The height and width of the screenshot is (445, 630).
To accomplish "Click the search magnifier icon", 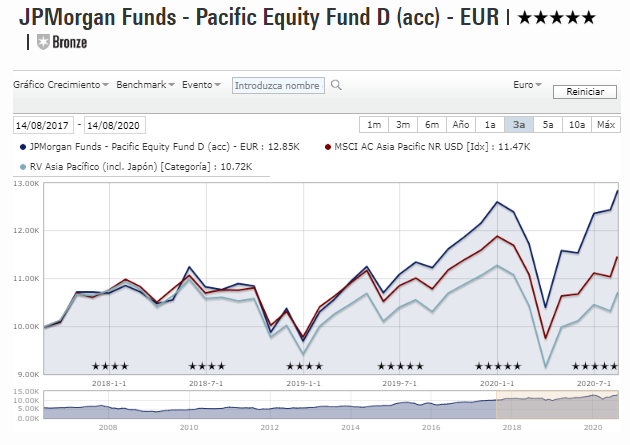I will click(x=337, y=85).
